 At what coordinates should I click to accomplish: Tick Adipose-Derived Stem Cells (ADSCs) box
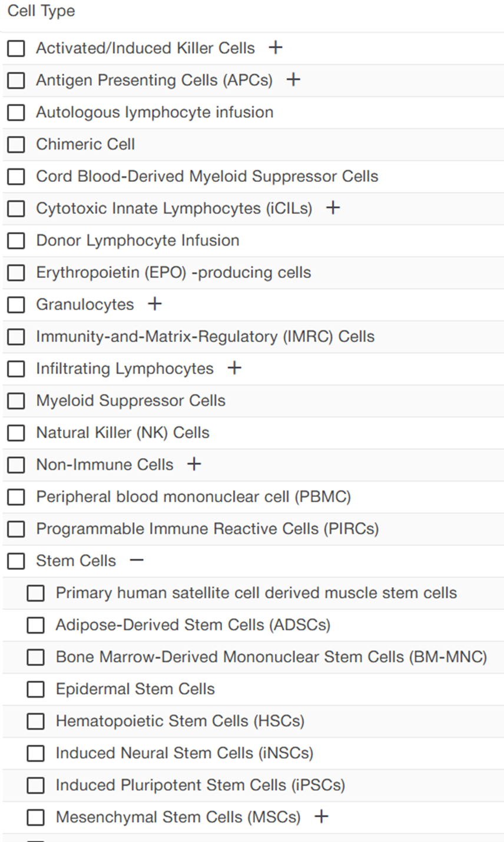(x=36, y=625)
